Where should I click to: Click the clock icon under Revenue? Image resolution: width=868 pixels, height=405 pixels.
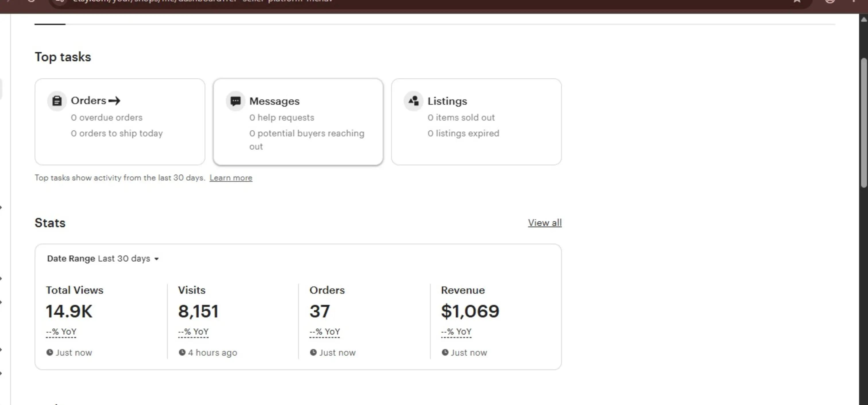(x=445, y=352)
